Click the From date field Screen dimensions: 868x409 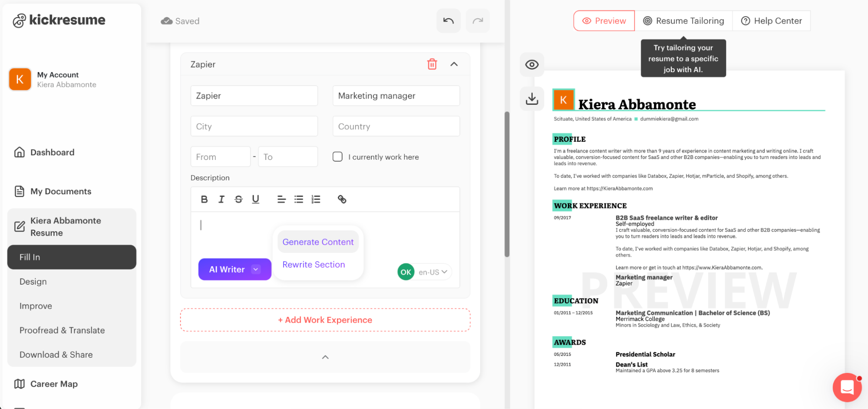click(x=221, y=156)
